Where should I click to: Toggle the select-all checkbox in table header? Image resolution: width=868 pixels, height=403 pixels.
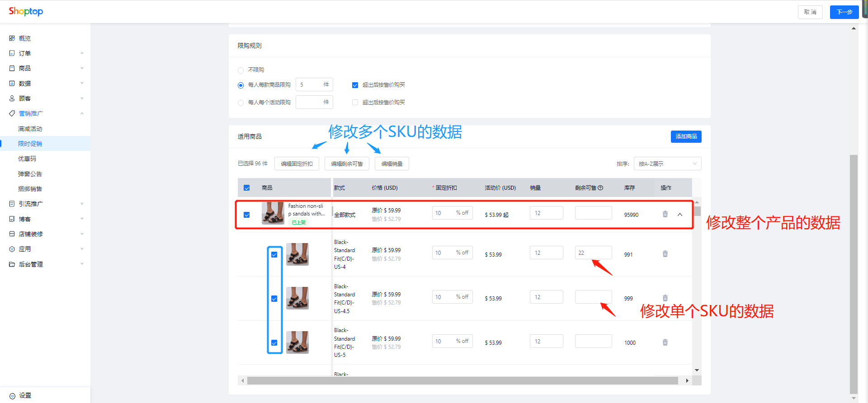pos(247,188)
